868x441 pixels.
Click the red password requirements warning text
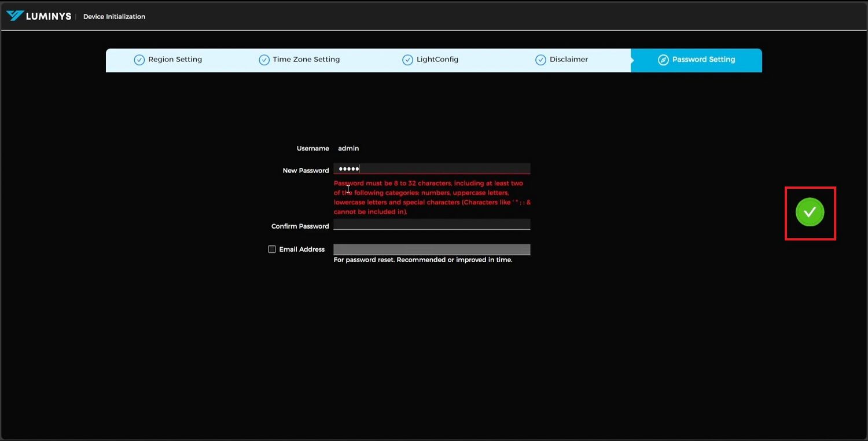[x=431, y=197]
